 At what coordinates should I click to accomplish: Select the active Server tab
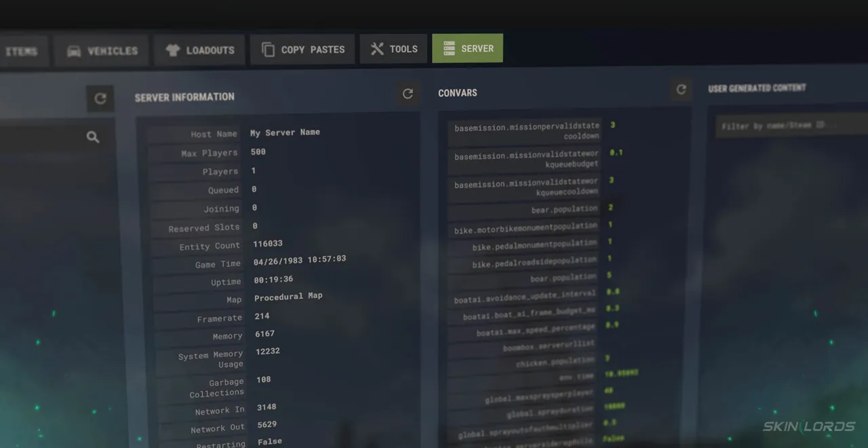coord(467,48)
